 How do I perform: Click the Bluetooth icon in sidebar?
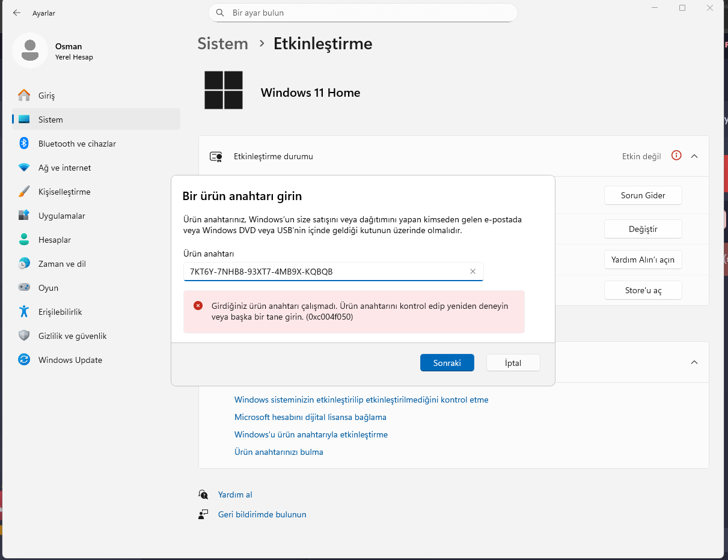[24, 144]
